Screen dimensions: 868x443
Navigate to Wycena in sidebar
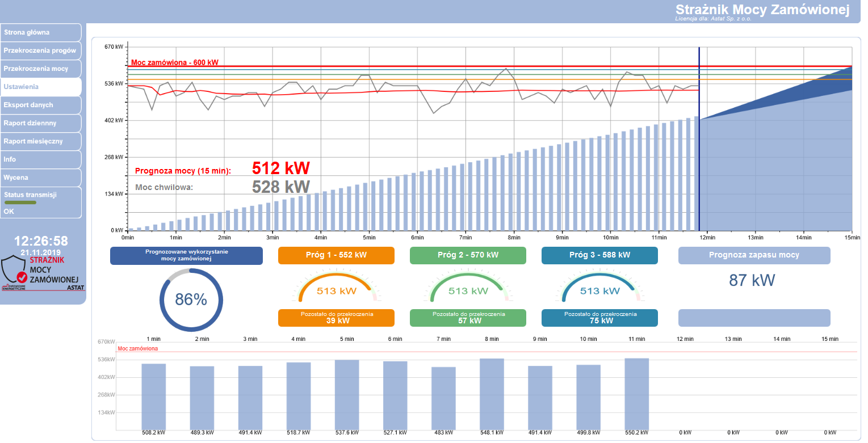[40, 178]
